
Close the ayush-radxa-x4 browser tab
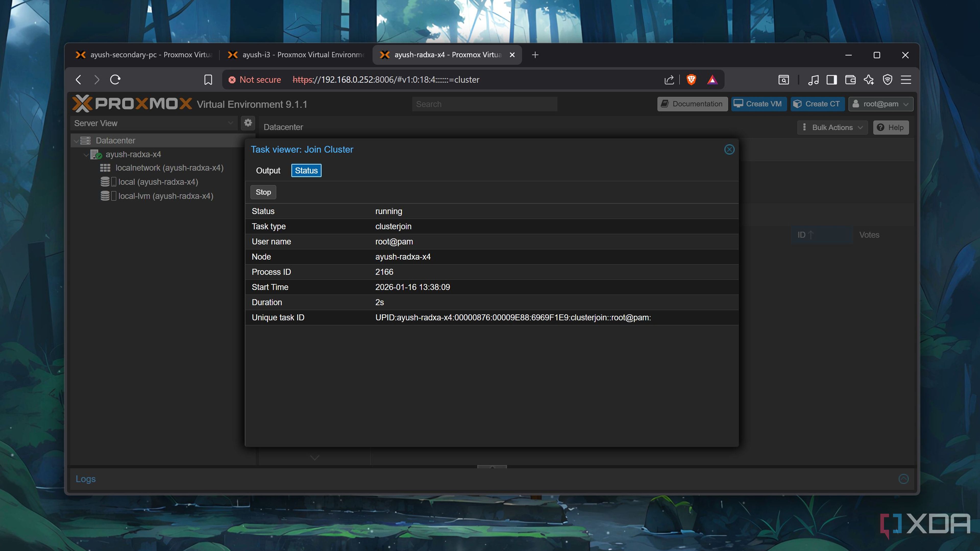(x=512, y=55)
